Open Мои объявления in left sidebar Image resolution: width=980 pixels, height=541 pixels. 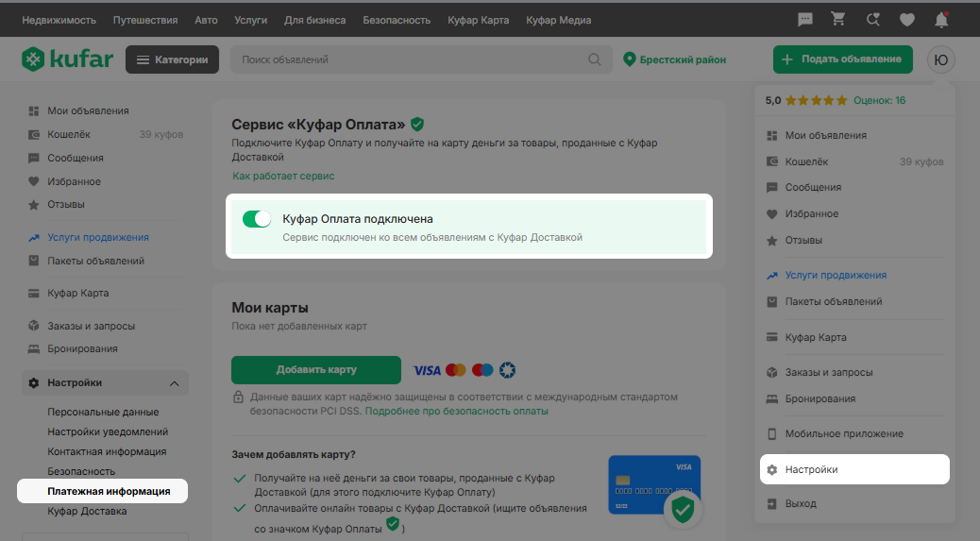(88, 110)
